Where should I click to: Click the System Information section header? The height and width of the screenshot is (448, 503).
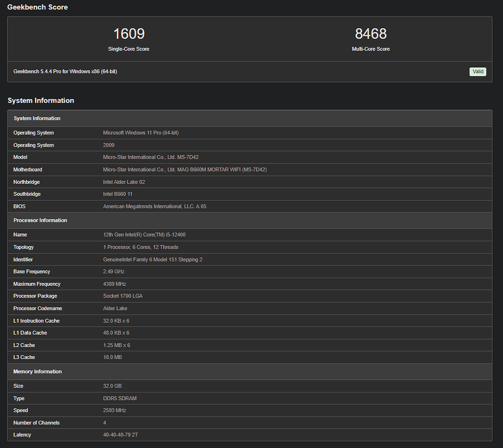point(37,118)
